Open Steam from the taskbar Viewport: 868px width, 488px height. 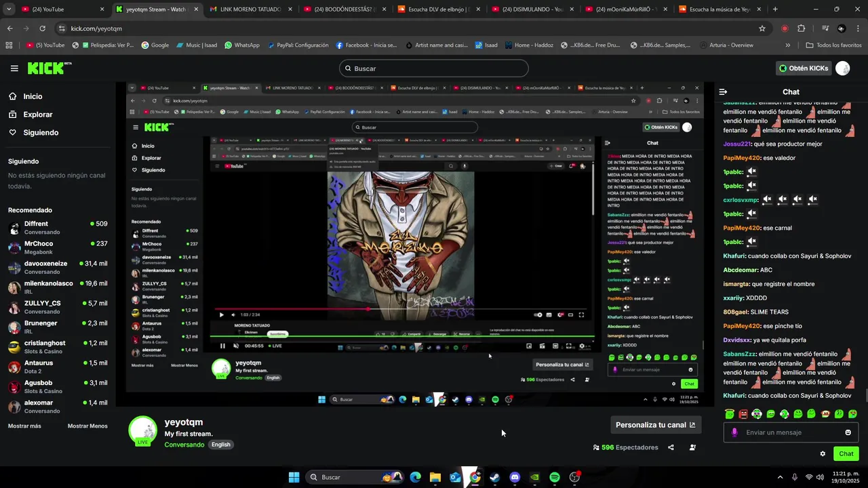coord(495,477)
